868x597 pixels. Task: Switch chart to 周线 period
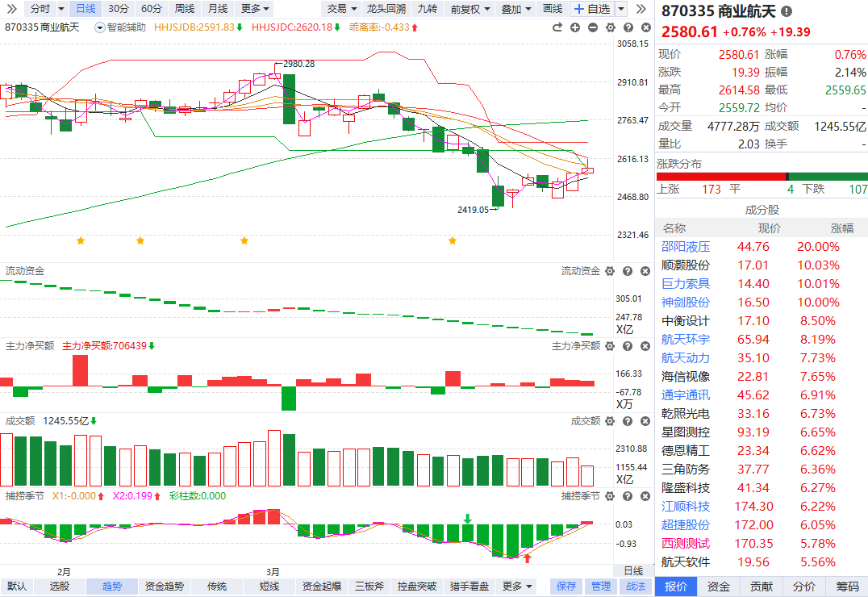pyautogui.click(x=184, y=9)
